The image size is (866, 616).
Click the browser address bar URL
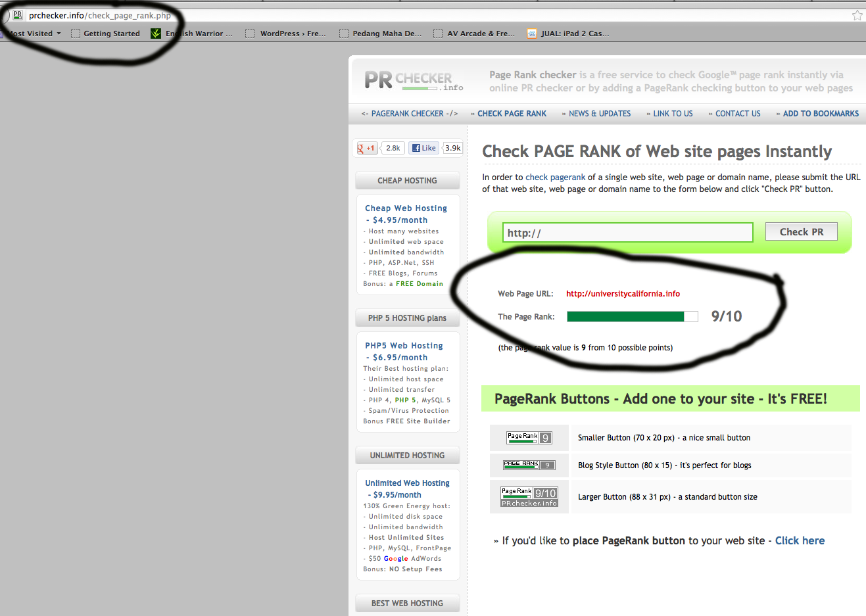pyautogui.click(x=100, y=15)
